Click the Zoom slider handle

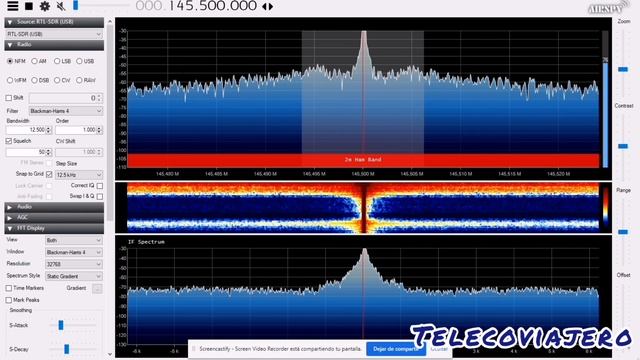(x=623, y=69)
